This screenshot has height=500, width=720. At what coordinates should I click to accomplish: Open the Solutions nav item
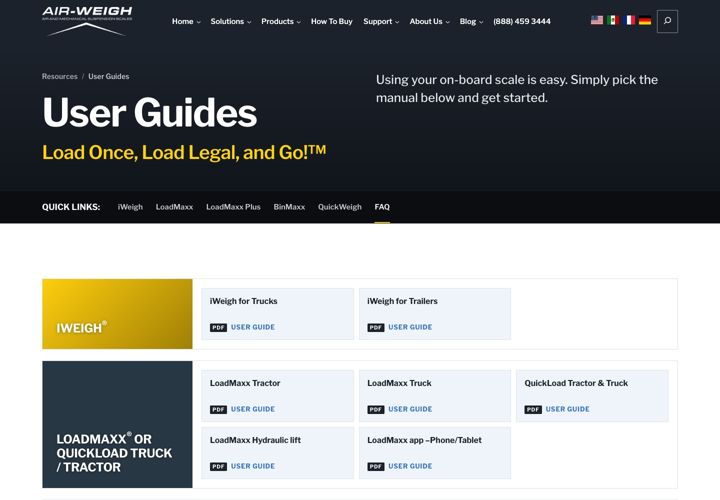pos(227,22)
